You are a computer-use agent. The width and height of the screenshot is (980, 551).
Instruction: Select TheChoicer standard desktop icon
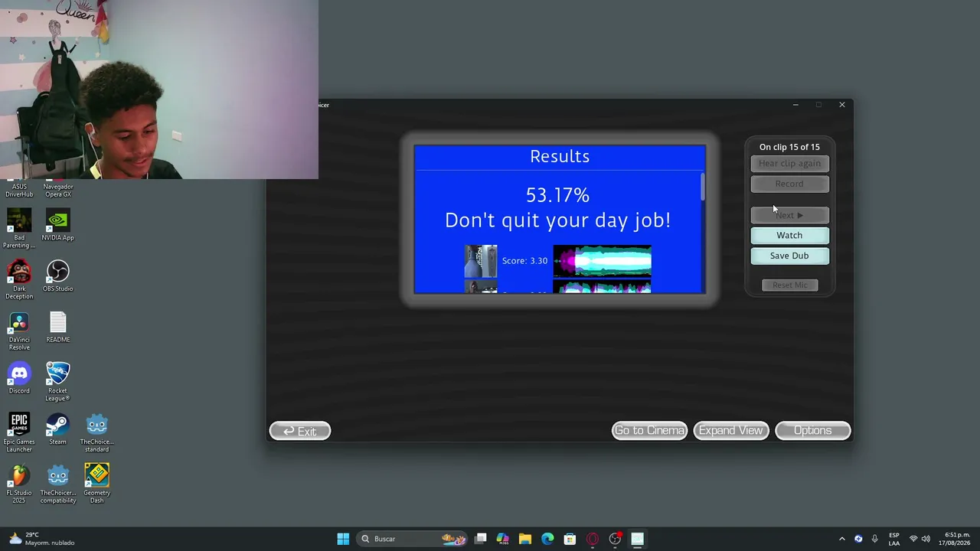click(96, 432)
